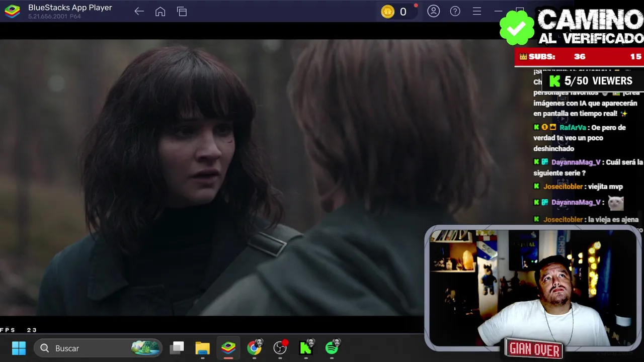Click the coin balance value 0

(403, 12)
